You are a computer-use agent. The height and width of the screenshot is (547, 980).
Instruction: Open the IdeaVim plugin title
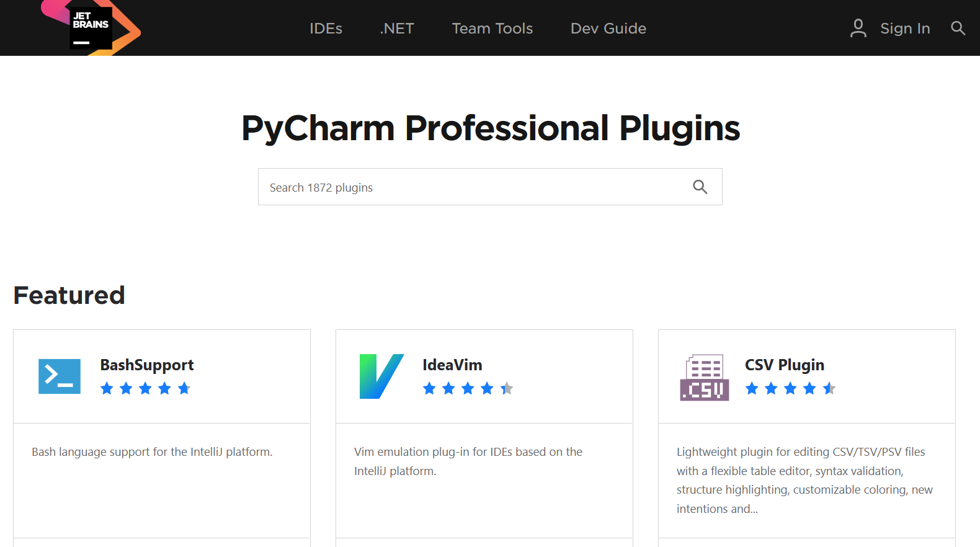tap(452, 365)
